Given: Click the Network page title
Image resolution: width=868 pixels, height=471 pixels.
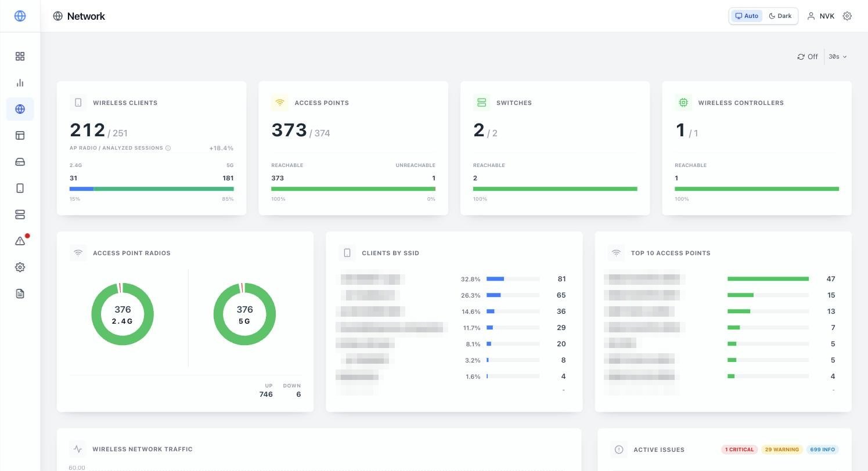Looking at the screenshot, I should (86, 16).
